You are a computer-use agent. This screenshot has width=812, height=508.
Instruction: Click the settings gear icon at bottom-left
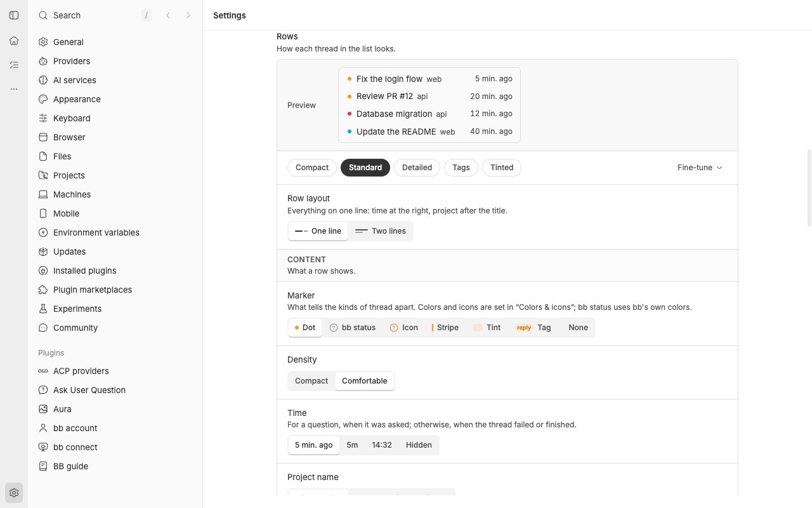(x=14, y=493)
